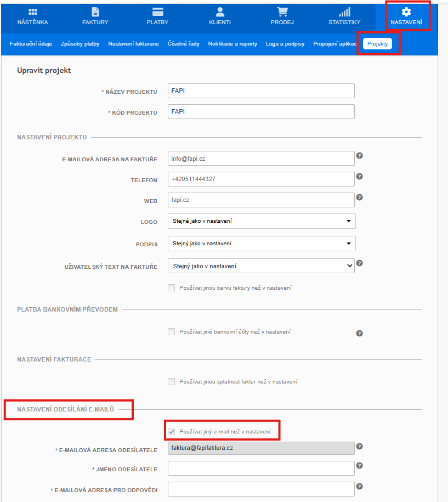Click the Kód projektu input field

pyautogui.click(x=261, y=112)
